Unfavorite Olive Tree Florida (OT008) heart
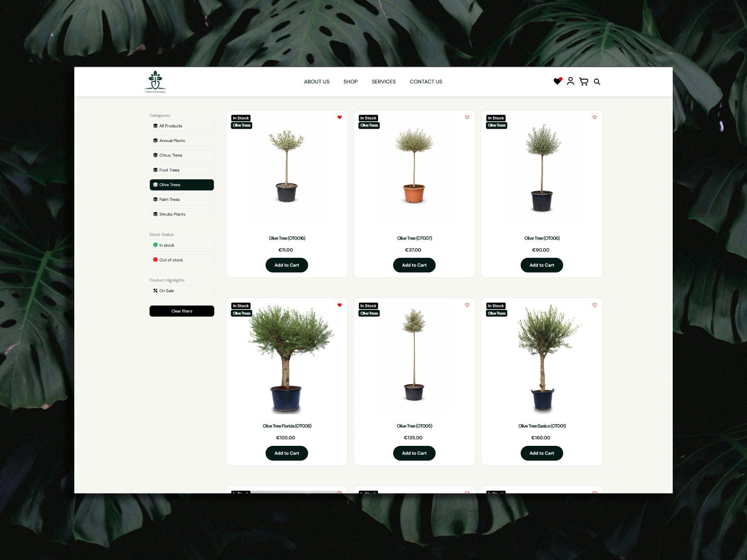The width and height of the screenshot is (747, 560). (x=339, y=305)
